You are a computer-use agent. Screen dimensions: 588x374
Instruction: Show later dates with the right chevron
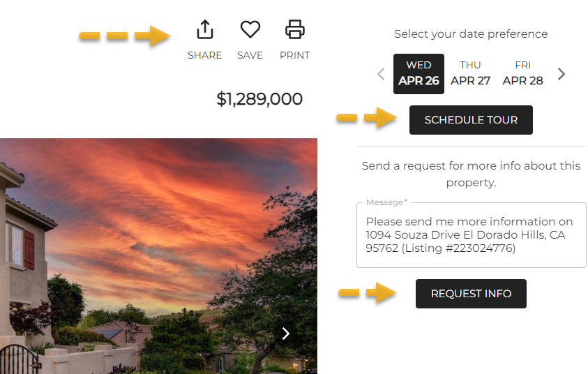tap(561, 74)
